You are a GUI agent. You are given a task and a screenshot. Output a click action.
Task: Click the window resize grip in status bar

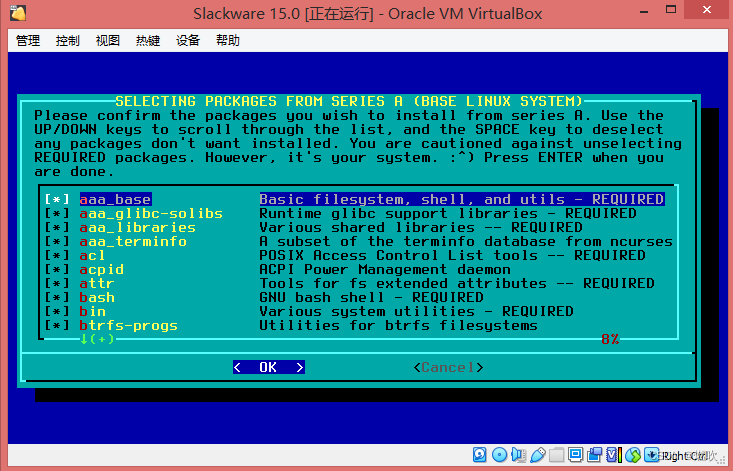pos(721,460)
